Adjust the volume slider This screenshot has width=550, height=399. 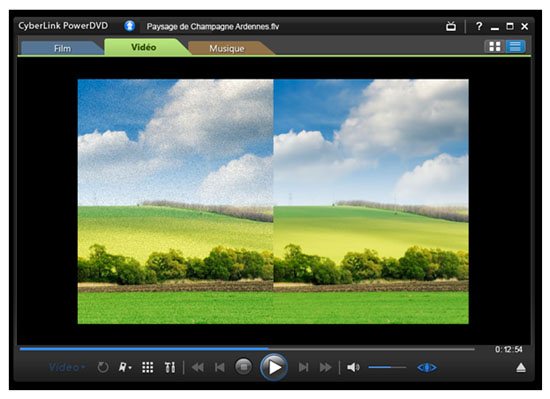[387, 367]
